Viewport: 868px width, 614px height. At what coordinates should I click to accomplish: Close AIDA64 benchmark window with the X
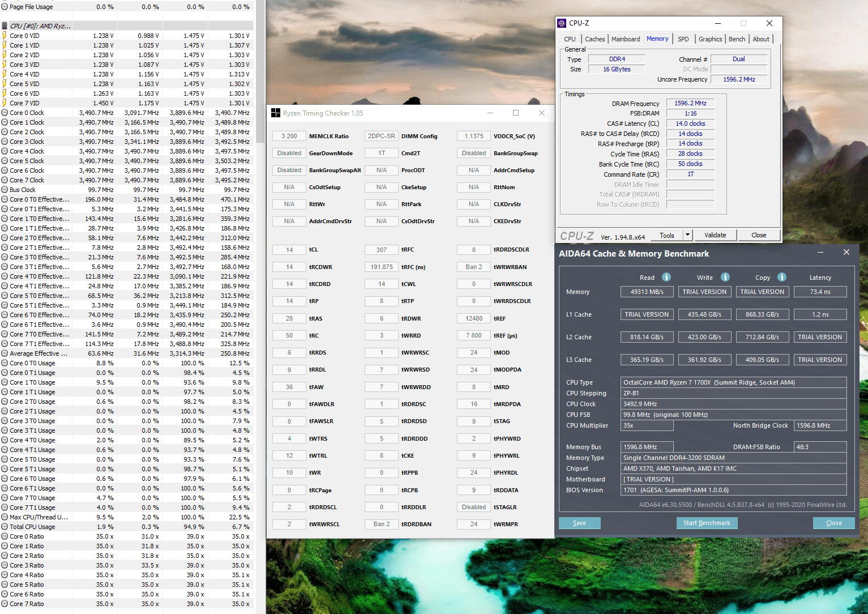coord(846,253)
